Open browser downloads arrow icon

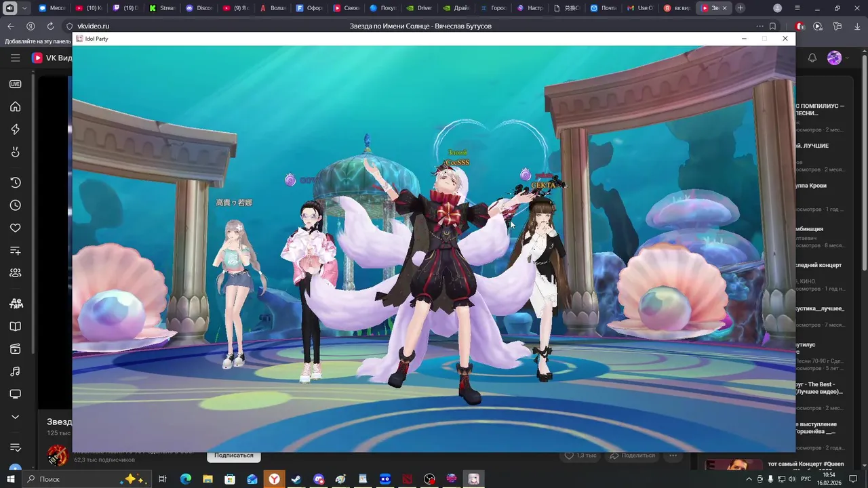point(856,26)
